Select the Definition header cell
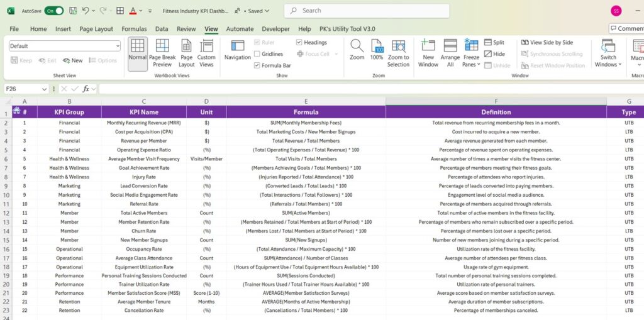This screenshot has width=644, height=320. point(496,112)
